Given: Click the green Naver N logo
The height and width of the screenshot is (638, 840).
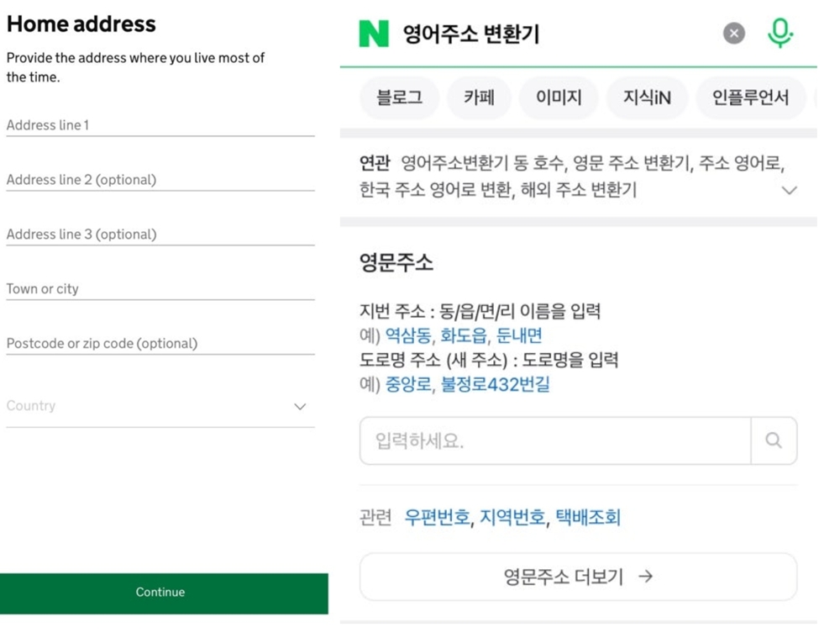Looking at the screenshot, I should (374, 34).
